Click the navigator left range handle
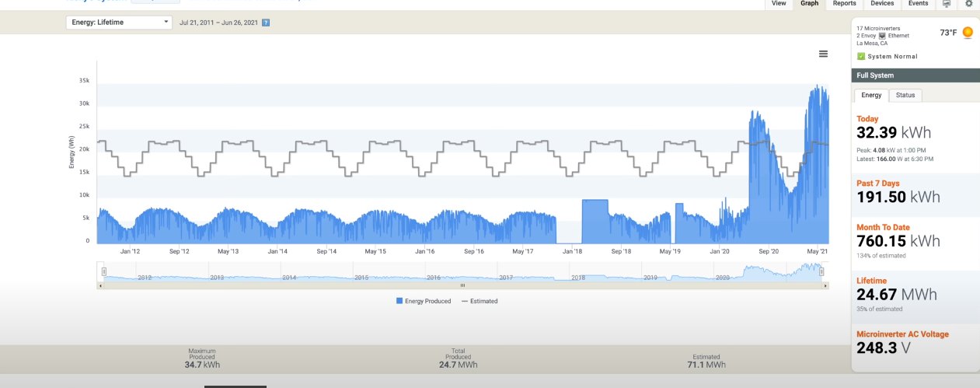This screenshot has width=980, height=388. (x=103, y=271)
